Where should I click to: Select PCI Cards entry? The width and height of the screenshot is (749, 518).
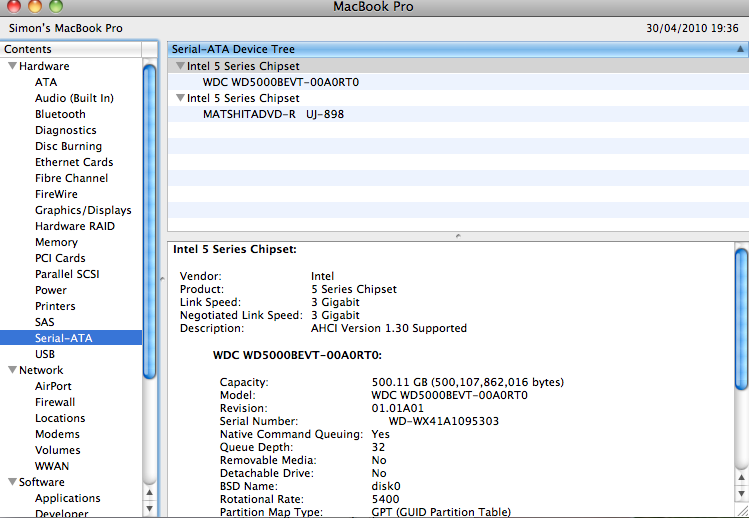point(60,258)
